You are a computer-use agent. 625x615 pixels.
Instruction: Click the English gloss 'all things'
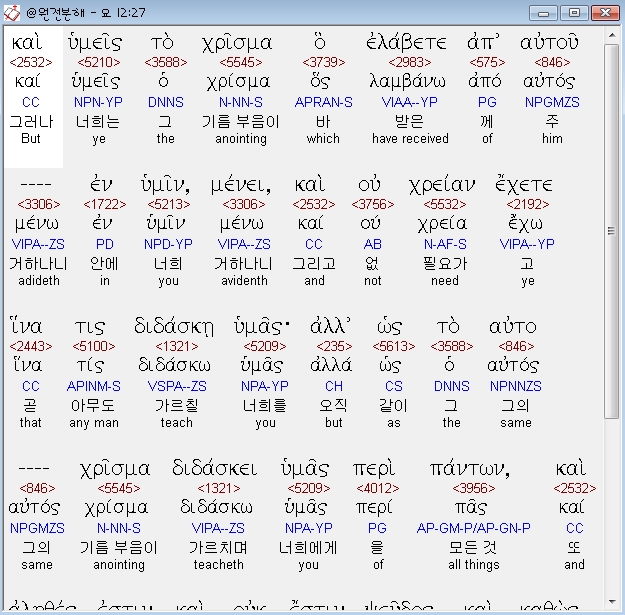click(x=474, y=565)
